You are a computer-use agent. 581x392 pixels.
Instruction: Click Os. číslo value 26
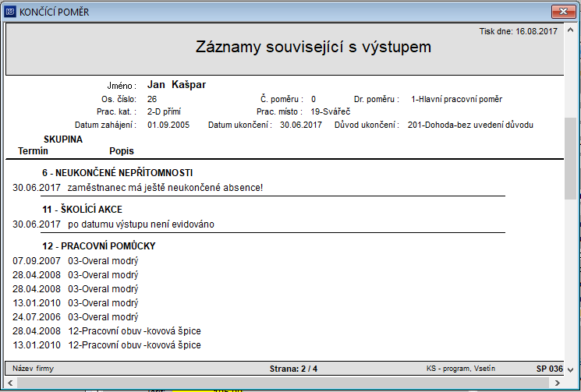152,99
